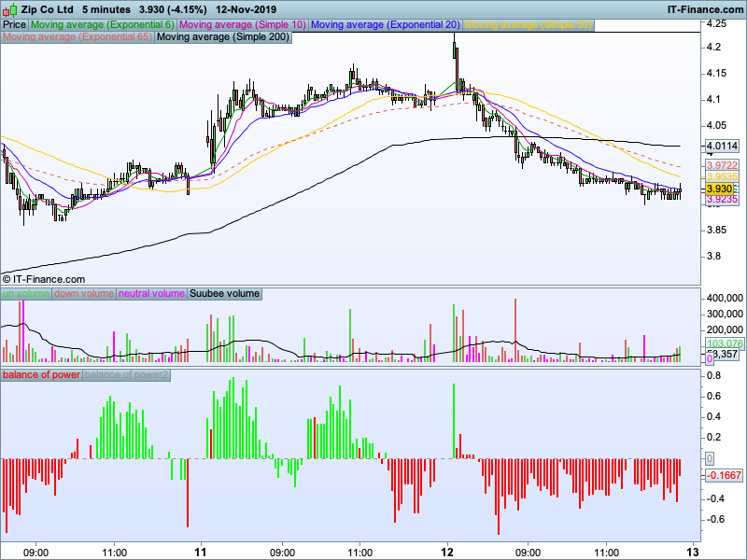Open the IT-Finance.com link at top right
The width and height of the screenshot is (747, 560).
click(705, 9)
